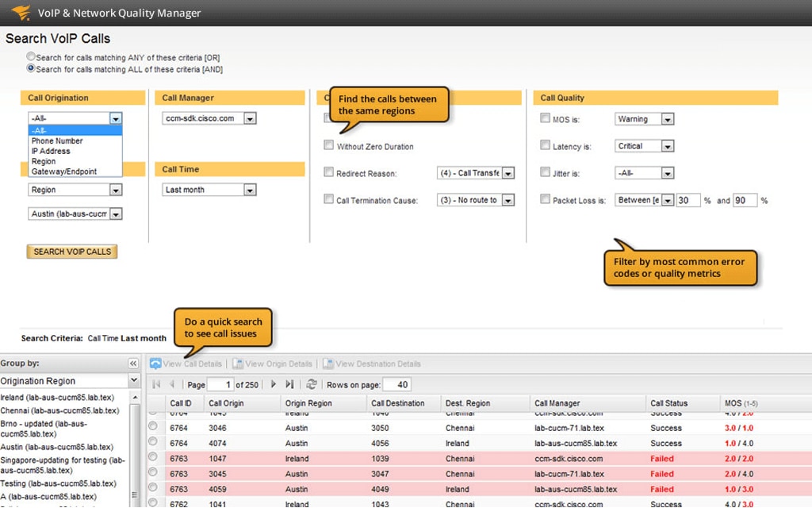
Task: Select the ANY criteria [OR] radio button
Action: [30, 56]
